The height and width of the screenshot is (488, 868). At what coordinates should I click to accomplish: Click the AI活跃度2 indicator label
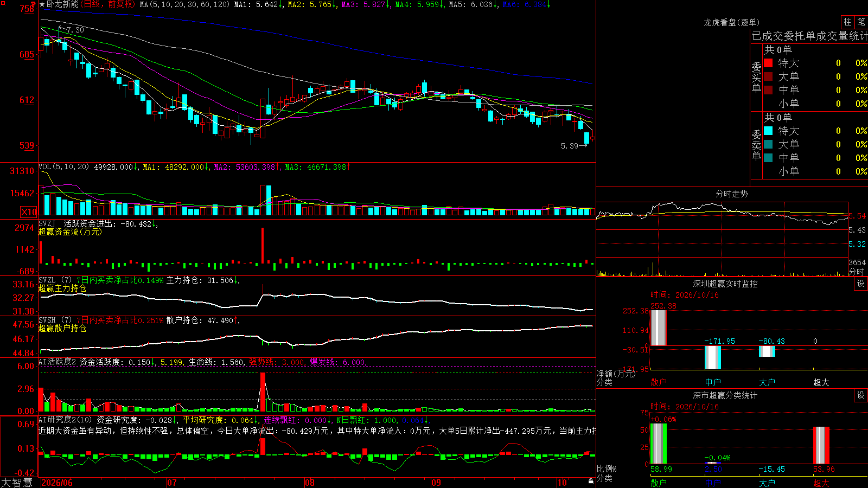[58, 362]
